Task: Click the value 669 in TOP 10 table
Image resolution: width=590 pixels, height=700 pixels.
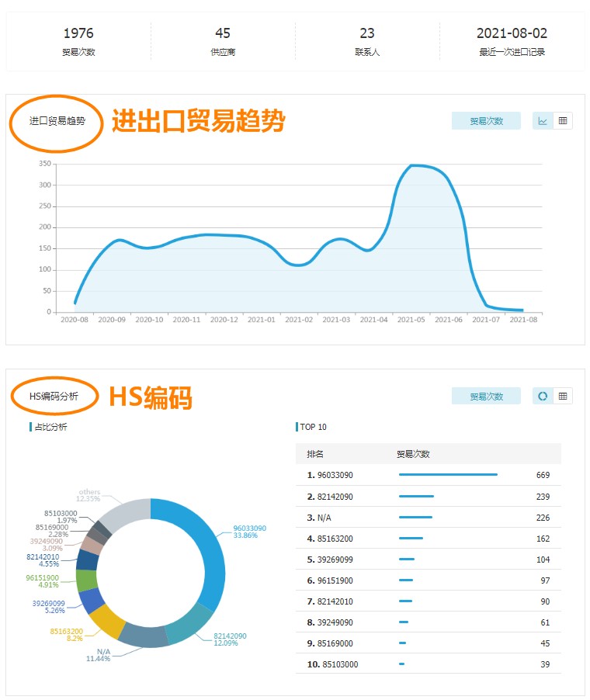Action: (x=543, y=475)
